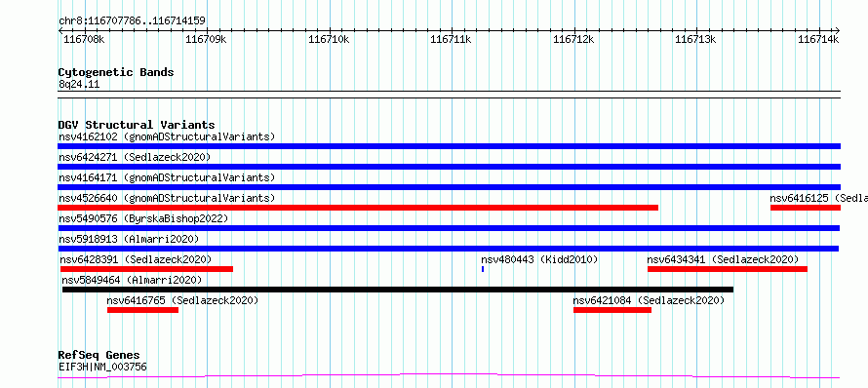Click the blue bar under nsv4164171
868x388 pixels.
tap(449, 187)
